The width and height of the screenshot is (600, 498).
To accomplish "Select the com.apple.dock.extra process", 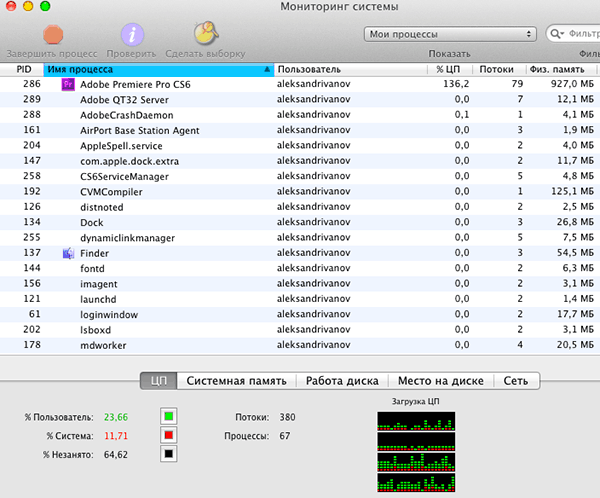I will tap(129, 161).
